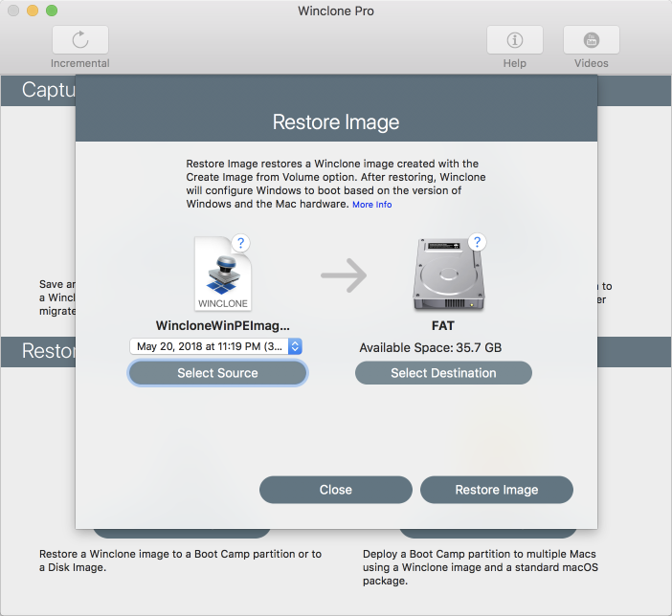The height and width of the screenshot is (616, 672).
Task: Click the WincloneWinPEImag... source name
Action: pos(223,325)
